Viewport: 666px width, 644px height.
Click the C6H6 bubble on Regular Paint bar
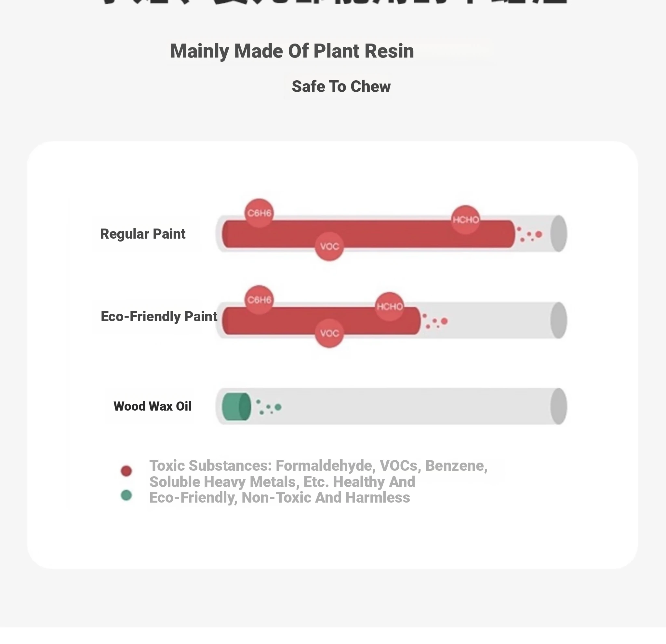click(259, 213)
